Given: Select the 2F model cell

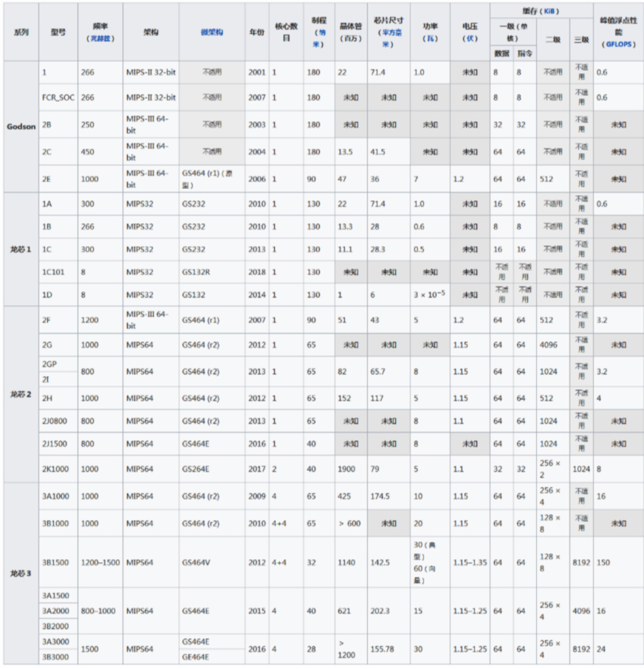Looking at the screenshot, I should pyautogui.click(x=58, y=320).
